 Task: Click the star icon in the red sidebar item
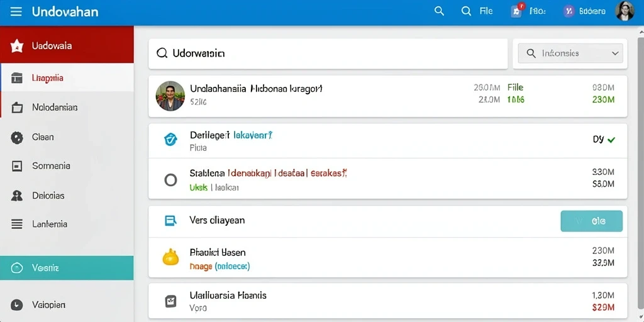click(16, 46)
